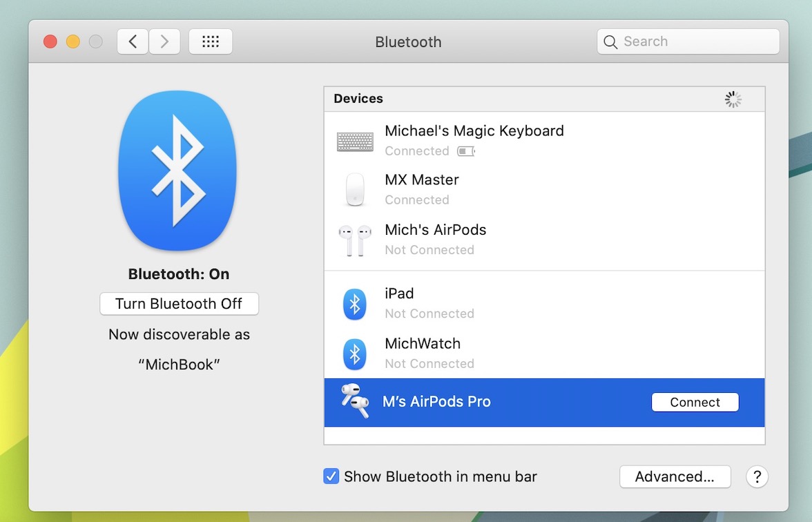This screenshot has height=522, width=812.
Task: Click the magnifying glass search icon
Action: click(x=610, y=42)
